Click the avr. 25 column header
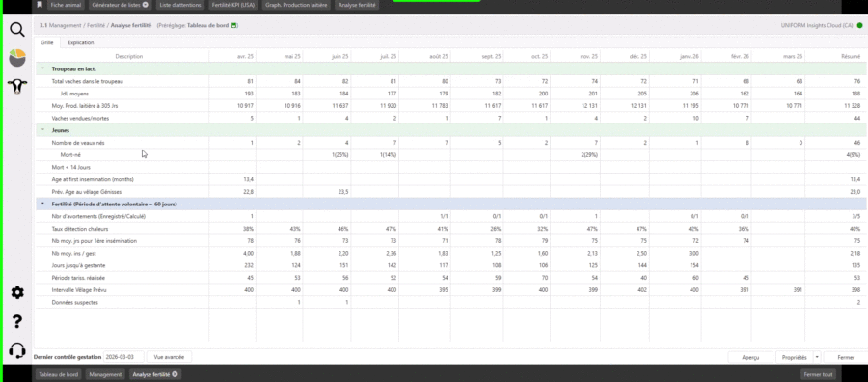 [x=232, y=57]
